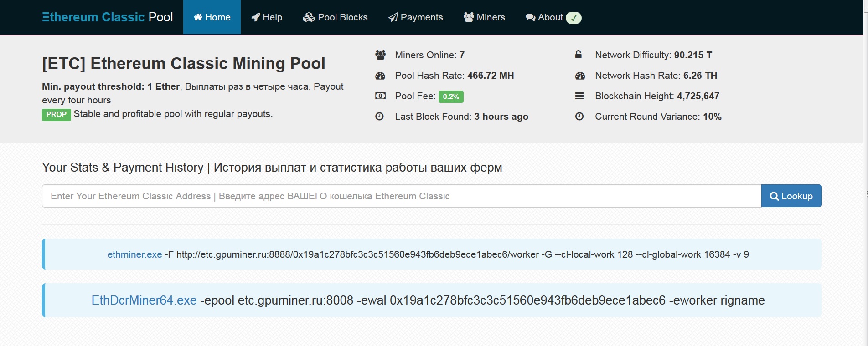
Task: Click the Blockchain Height bars icon
Action: [x=579, y=96]
